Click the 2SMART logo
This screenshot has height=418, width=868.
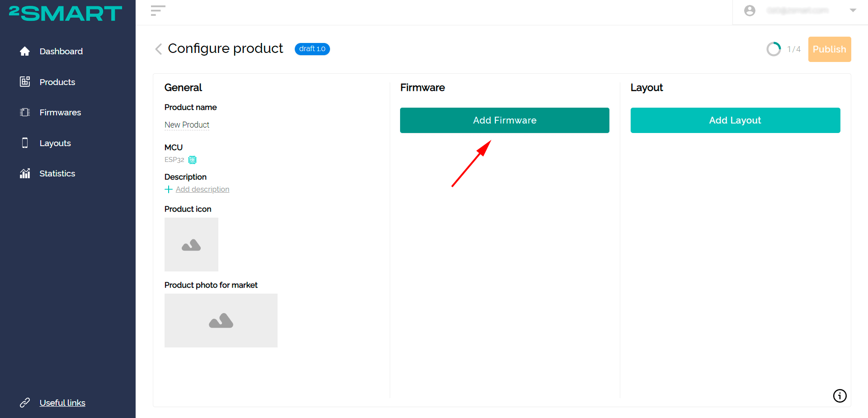point(66,14)
